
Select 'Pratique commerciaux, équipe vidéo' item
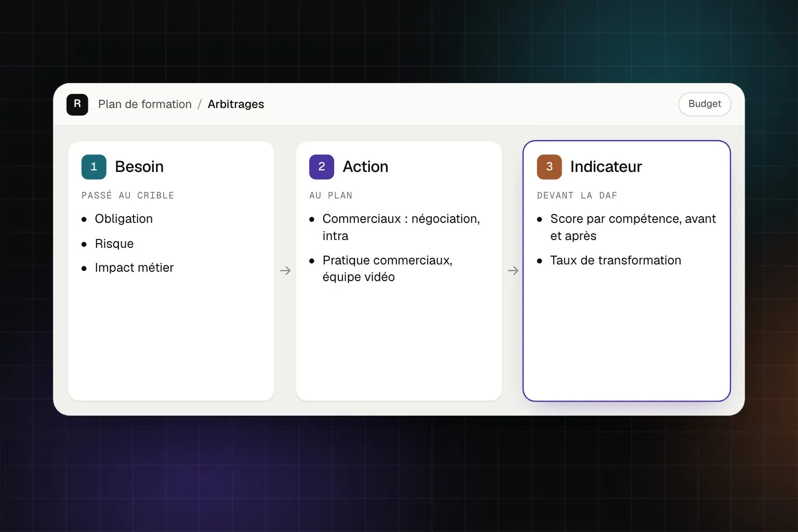(381, 269)
